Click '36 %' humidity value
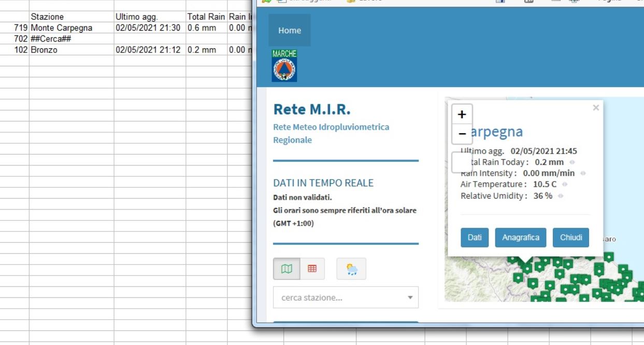This screenshot has height=345, width=644. pyautogui.click(x=543, y=196)
